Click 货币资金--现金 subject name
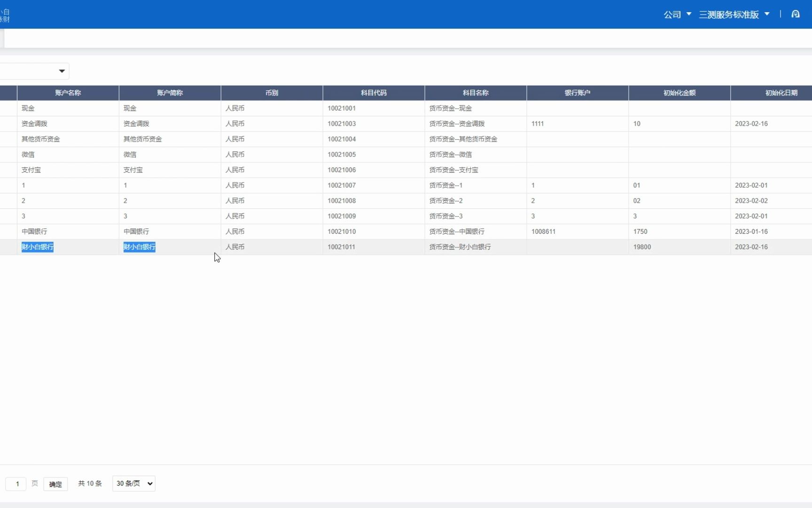 (451, 108)
